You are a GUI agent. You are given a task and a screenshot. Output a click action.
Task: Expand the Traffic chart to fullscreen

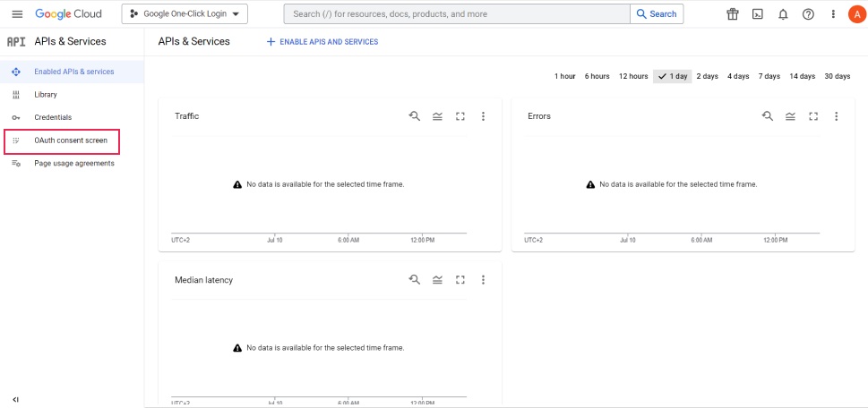[460, 116]
